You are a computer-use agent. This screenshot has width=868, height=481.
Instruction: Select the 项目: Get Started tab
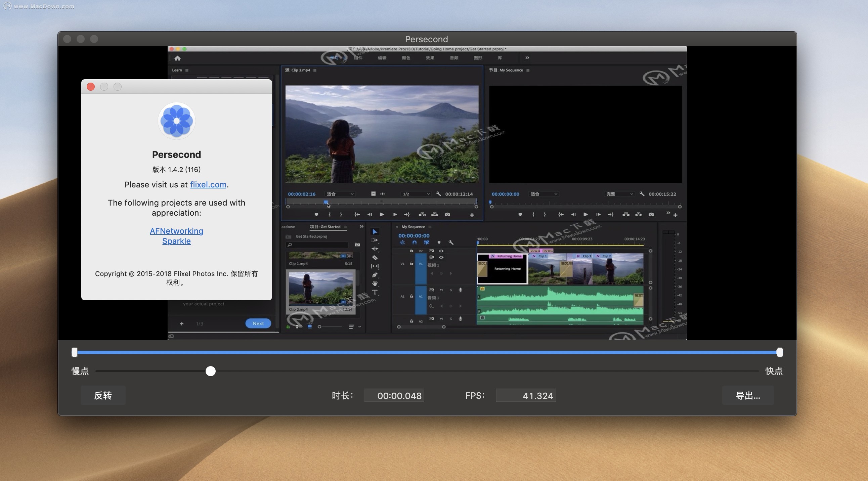(325, 227)
